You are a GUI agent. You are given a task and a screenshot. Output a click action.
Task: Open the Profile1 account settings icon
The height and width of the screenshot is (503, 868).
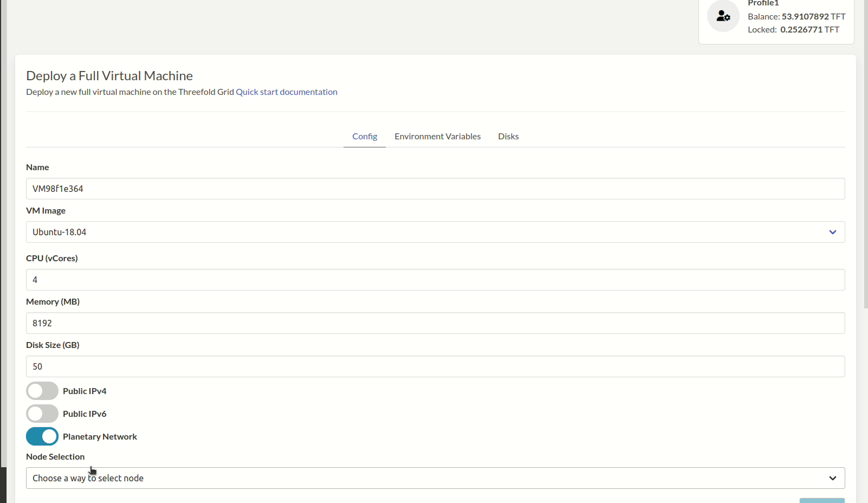[723, 16]
